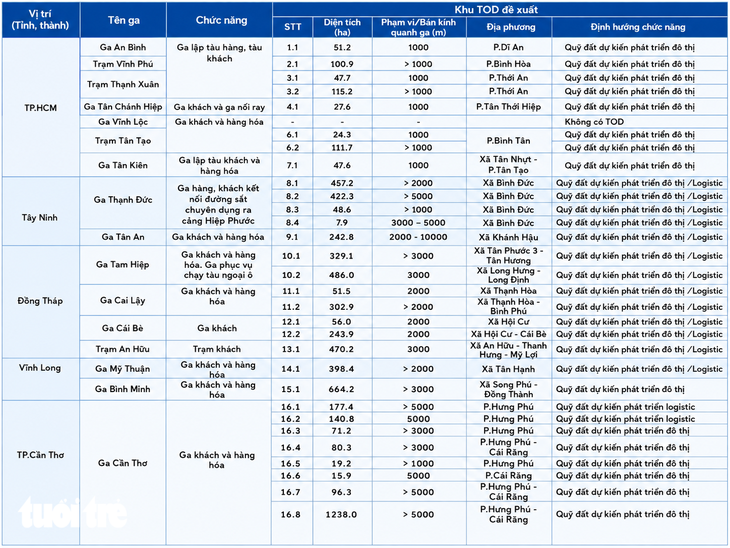
Task: Select the 'Đồng Tháp' location cell
Action: 41,301
